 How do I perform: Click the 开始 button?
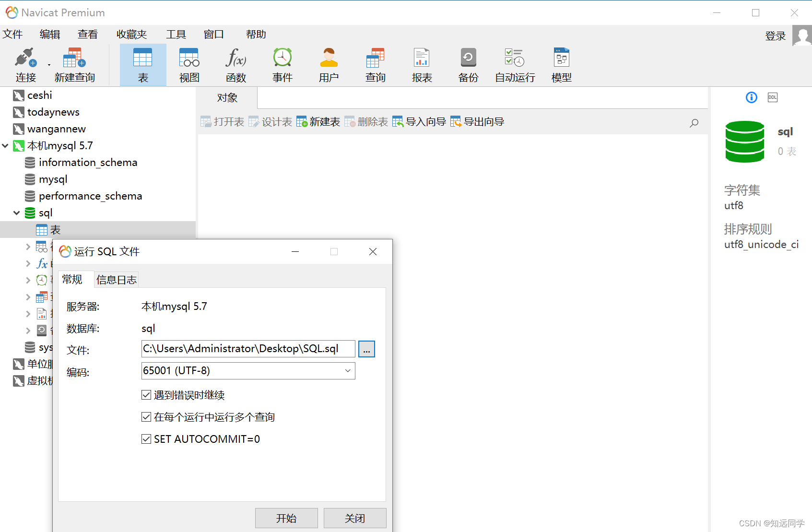286,518
